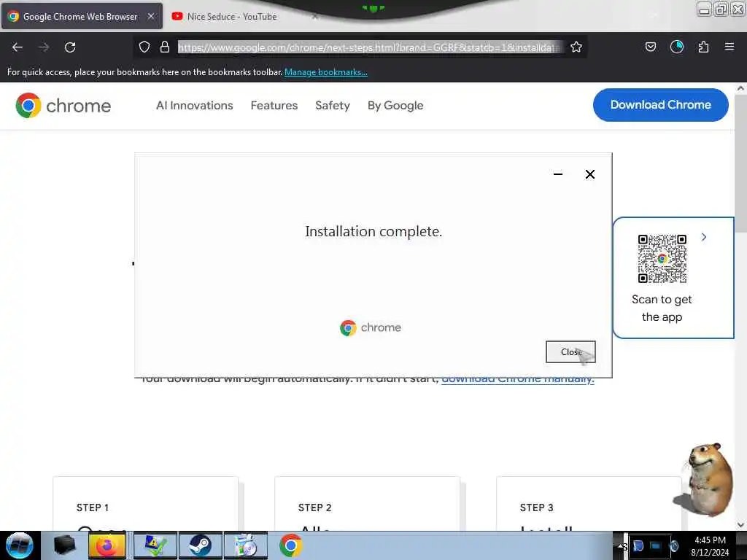Minimize the Installation complete dialog
This screenshot has height=560, width=747.
click(558, 174)
